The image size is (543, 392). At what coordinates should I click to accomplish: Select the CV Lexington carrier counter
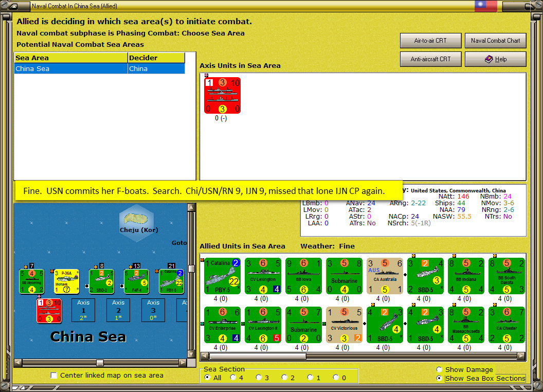(x=263, y=276)
